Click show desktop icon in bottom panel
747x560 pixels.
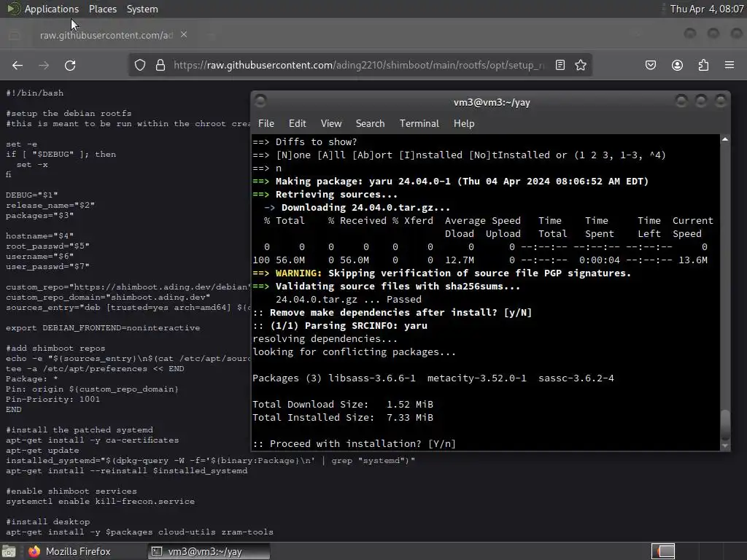pyautogui.click(x=9, y=551)
